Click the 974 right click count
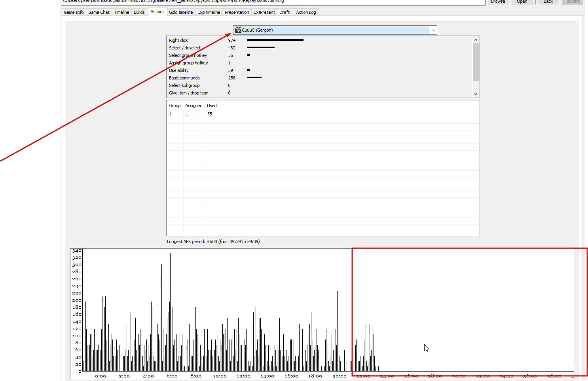 [232, 40]
